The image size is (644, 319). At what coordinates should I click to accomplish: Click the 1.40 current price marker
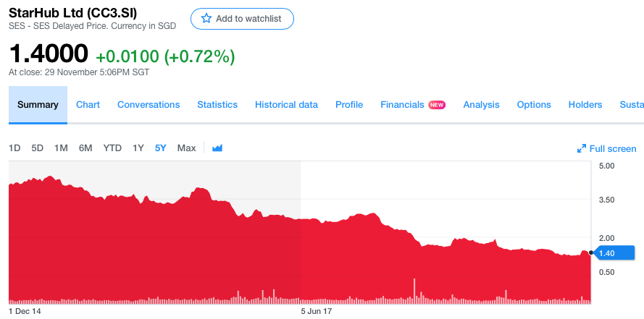[x=611, y=253]
